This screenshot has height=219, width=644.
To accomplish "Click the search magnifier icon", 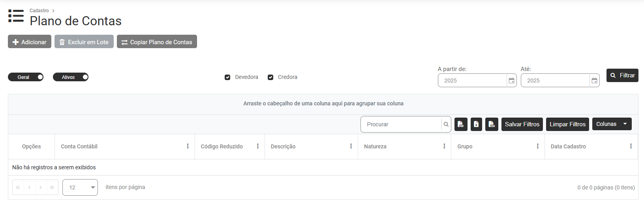I will [446, 124].
